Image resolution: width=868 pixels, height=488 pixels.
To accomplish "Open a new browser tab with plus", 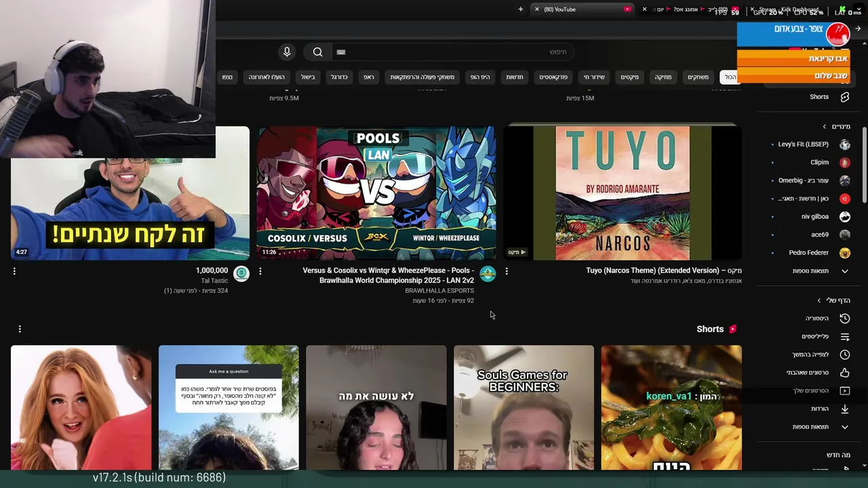I will coord(520,9).
